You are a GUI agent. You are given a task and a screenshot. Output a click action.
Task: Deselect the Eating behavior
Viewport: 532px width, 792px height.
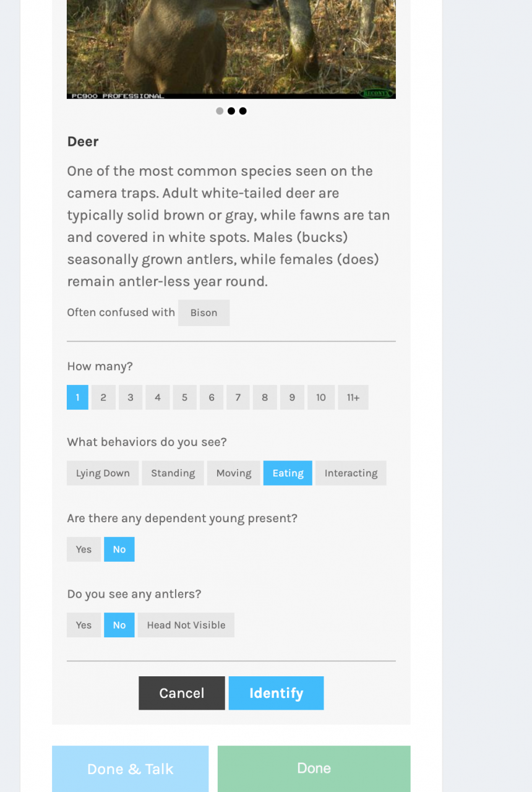(288, 473)
